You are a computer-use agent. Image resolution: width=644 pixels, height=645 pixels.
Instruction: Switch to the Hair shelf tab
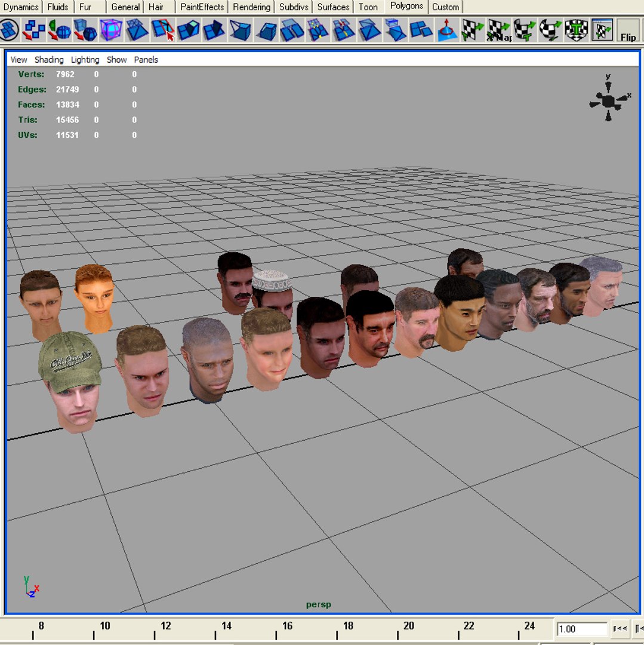pyautogui.click(x=156, y=7)
